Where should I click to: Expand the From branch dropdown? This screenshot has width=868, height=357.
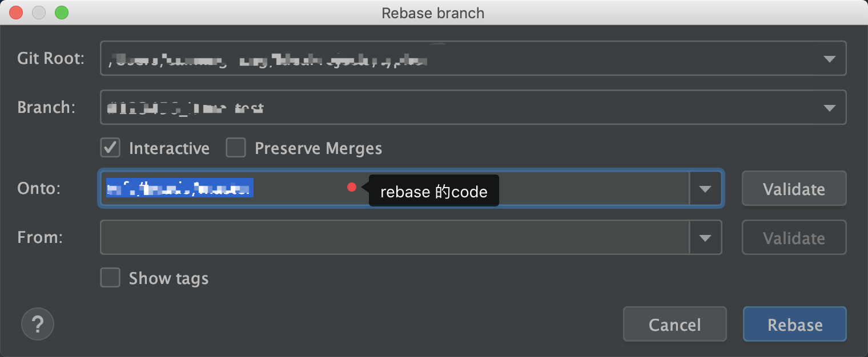pos(706,237)
